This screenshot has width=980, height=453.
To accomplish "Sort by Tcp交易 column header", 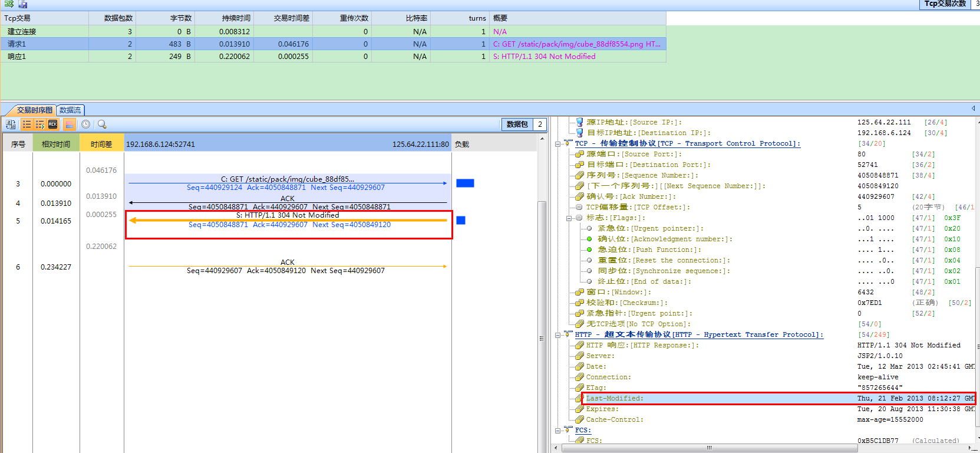I will pos(45,18).
